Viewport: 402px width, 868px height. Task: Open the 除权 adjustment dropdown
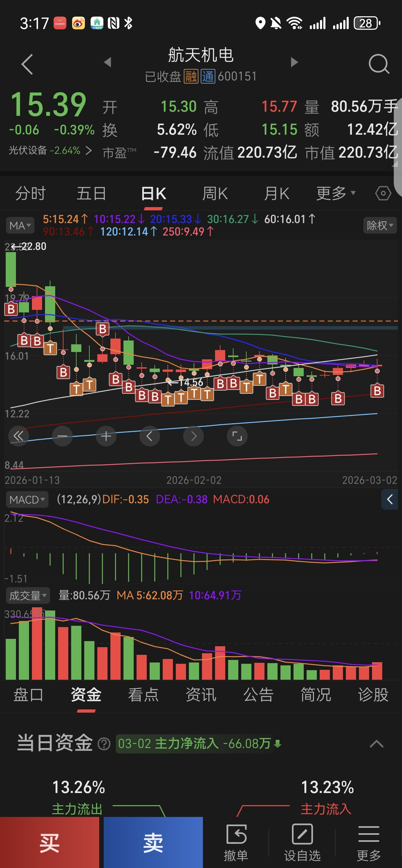[x=380, y=225]
